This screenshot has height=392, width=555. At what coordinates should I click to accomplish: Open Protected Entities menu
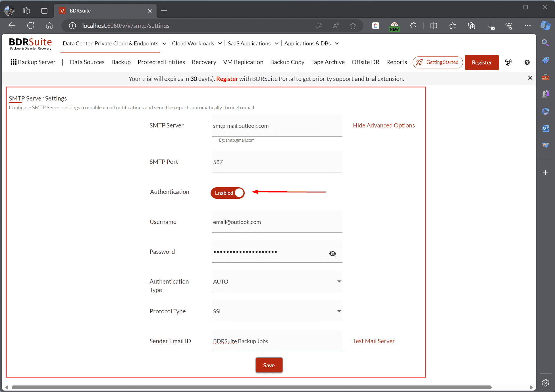pyautogui.click(x=161, y=62)
